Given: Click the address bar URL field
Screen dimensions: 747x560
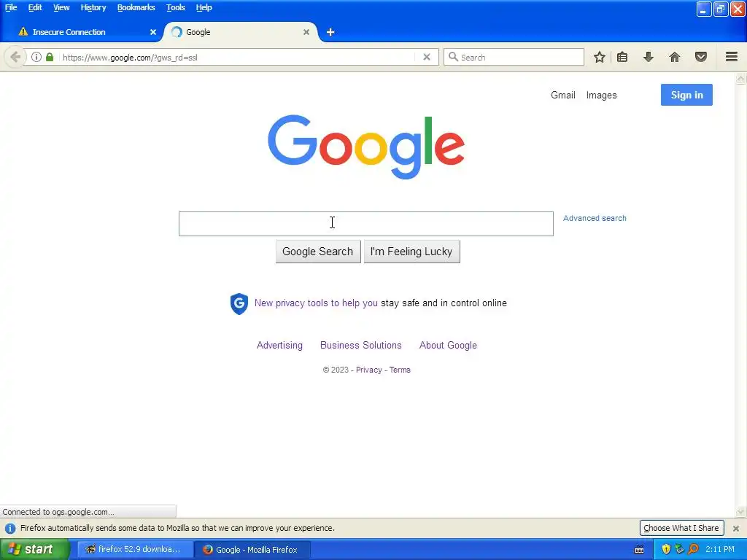Looking at the screenshot, I should 239,57.
